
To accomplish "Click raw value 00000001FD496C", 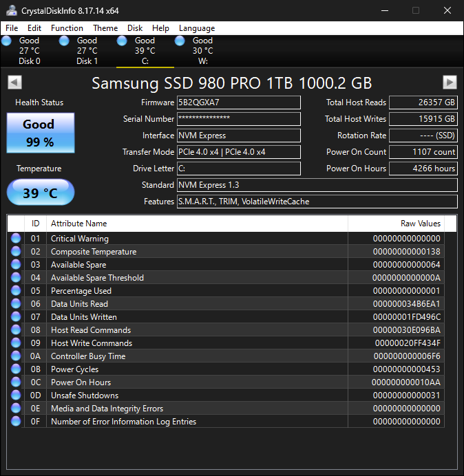I will click(406, 317).
